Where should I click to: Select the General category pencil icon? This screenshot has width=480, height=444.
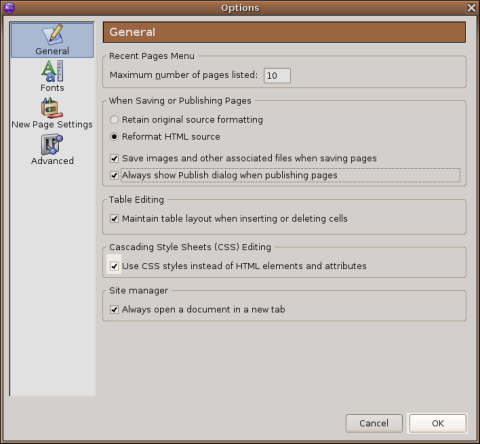pos(52,35)
